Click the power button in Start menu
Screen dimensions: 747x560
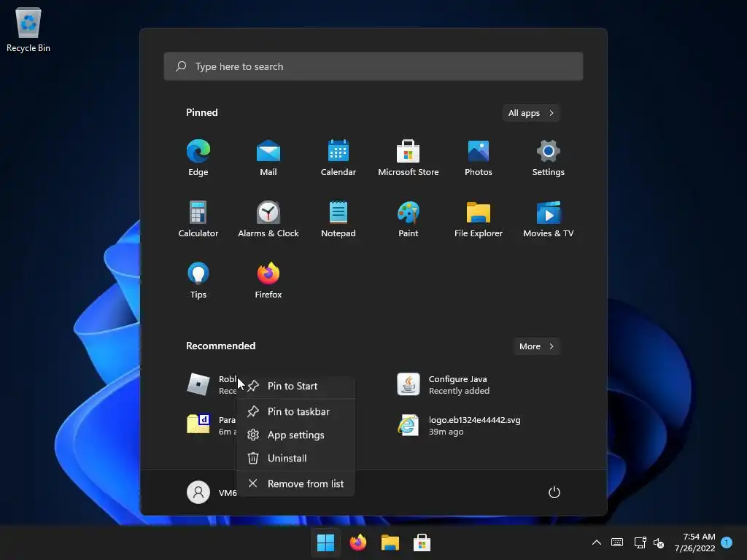point(554,492)
